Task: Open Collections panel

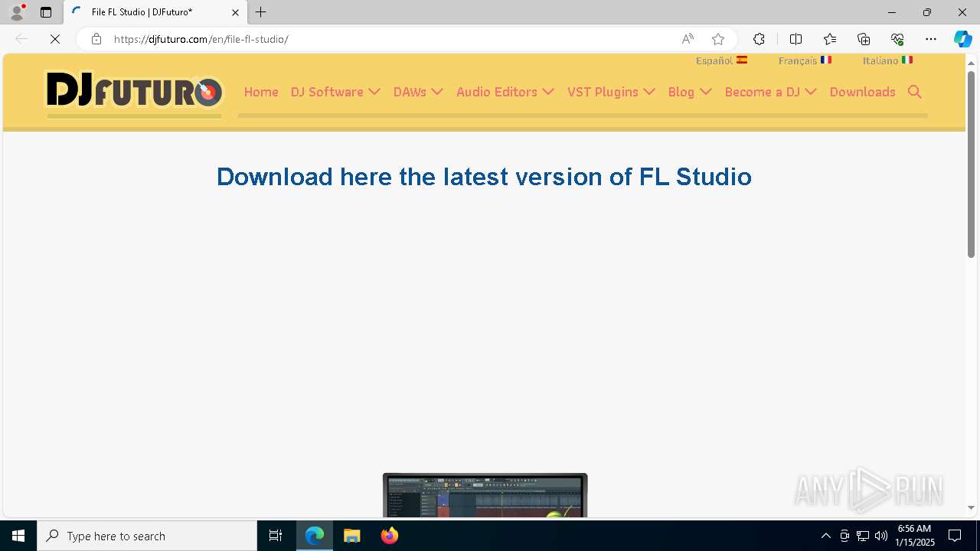Action: click(x=864, y=39)
